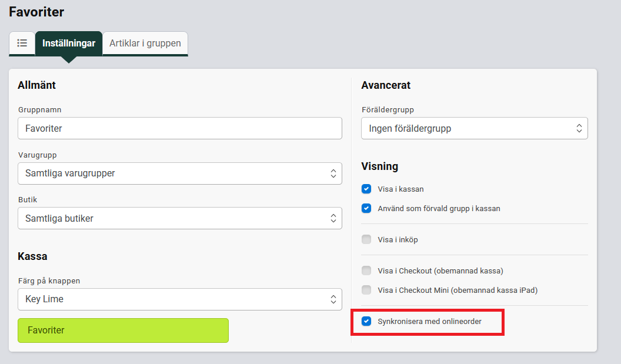Screen dimensions: 621x364
Task: Open the Artiklar i gruppen tab
Action: coord(145,43)
